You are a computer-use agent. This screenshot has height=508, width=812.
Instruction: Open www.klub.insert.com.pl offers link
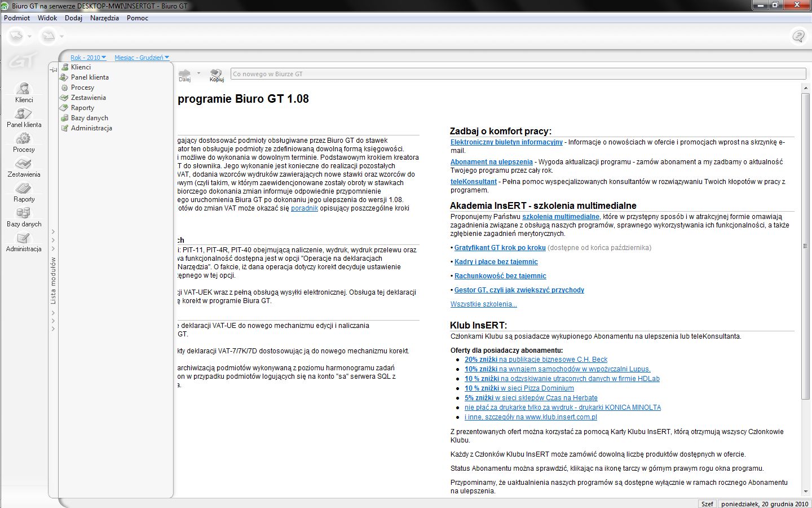coord(531,417)
